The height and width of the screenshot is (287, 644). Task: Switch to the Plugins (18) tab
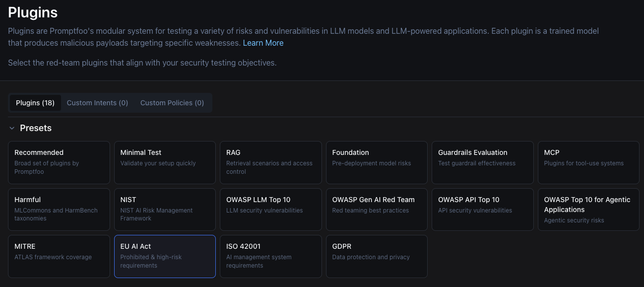(35, 103)
